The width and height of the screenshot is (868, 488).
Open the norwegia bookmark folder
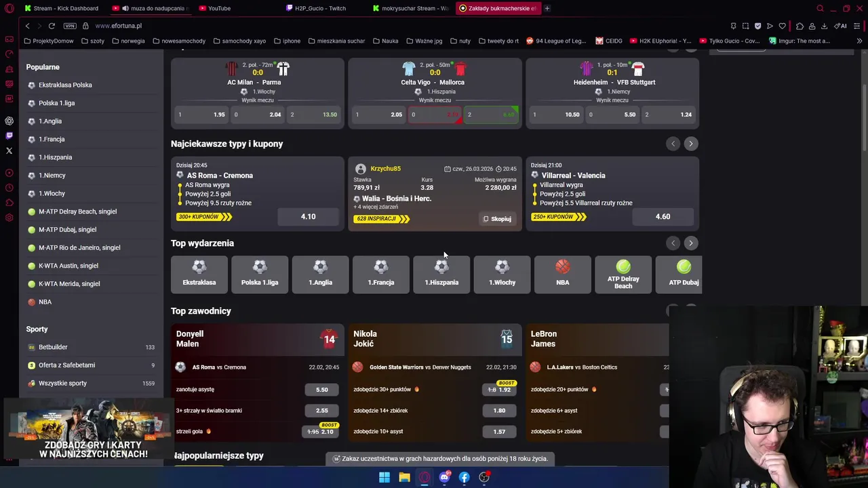pos(128,41)
